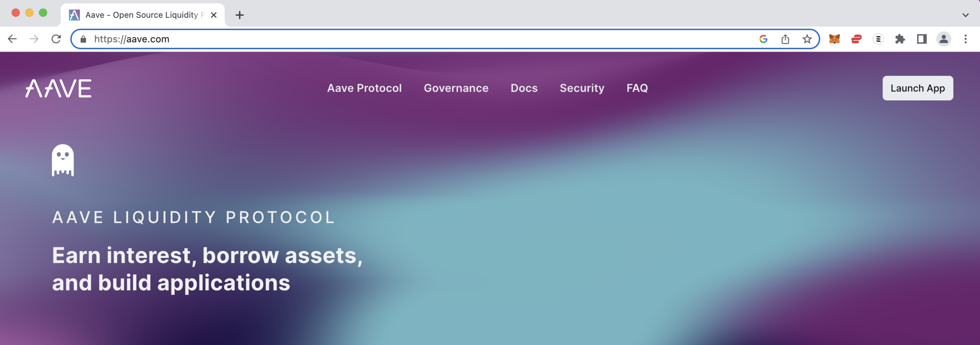
Task: Click the "Earn interest, borrow assets," headline
Action: click(208, 256)
